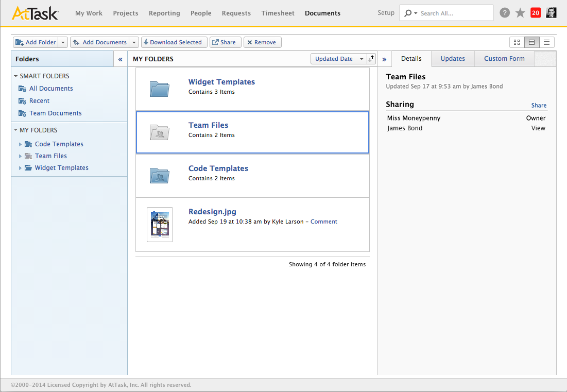
Task: Switch to standard list view
Action: pyautogui.click(x=531, y=42)
